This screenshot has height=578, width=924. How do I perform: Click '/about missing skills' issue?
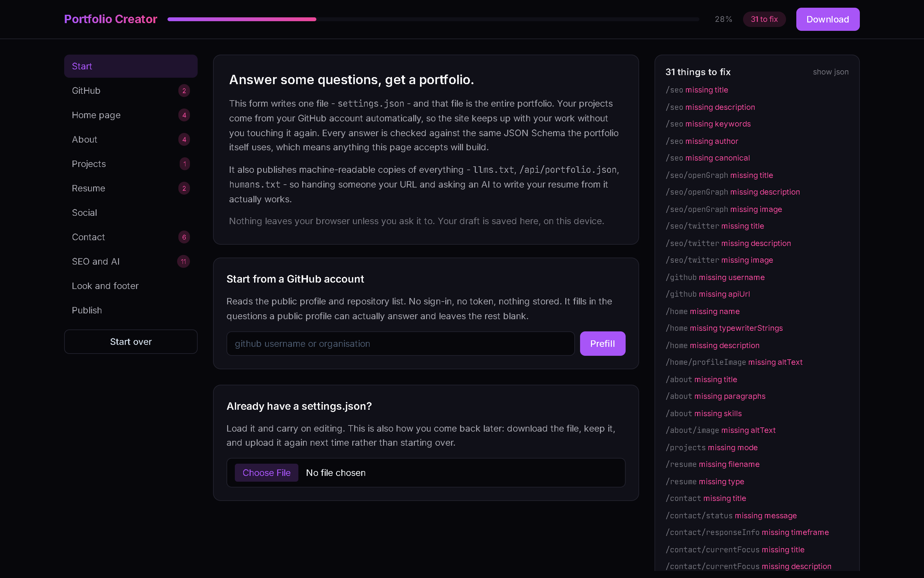tap(704, 413)
